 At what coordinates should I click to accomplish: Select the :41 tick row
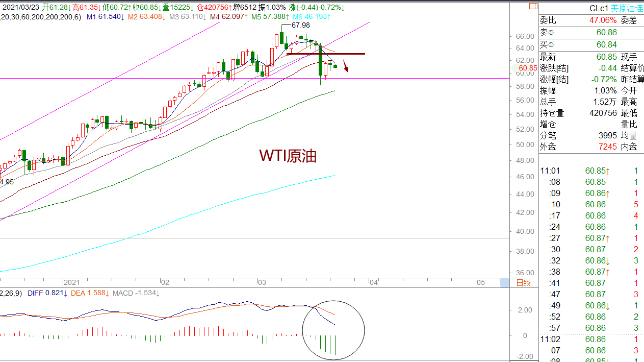(x=591, y=283)
